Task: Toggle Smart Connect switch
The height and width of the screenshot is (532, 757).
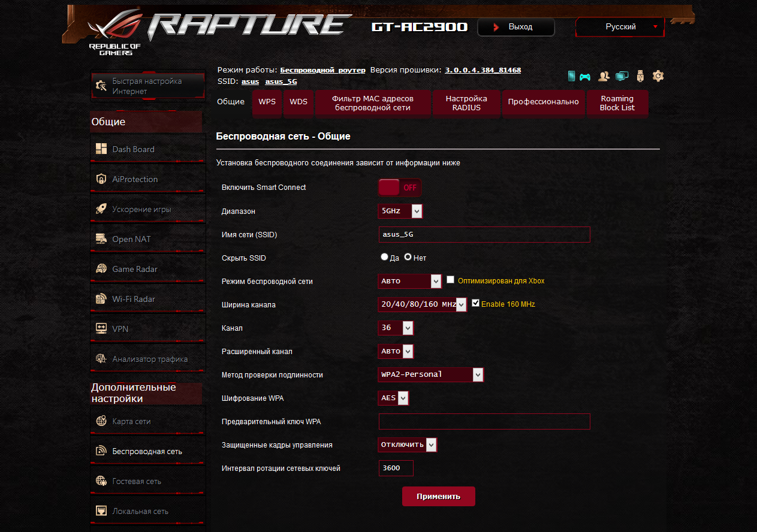Action: pos(400,188)
